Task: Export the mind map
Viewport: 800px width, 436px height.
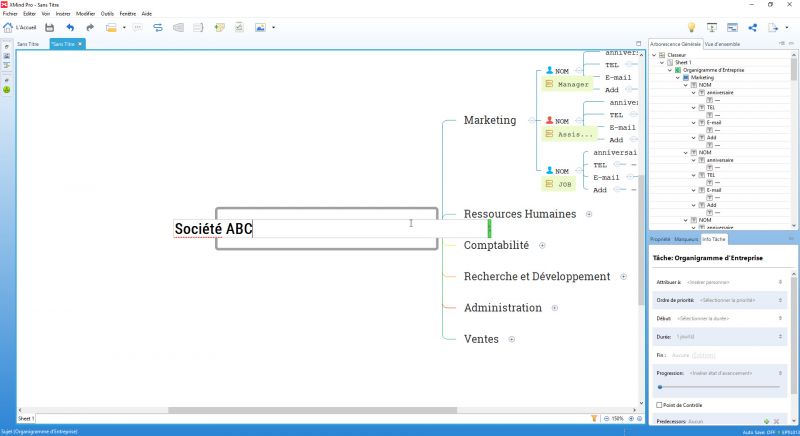Action: click(x=773, y=28)
